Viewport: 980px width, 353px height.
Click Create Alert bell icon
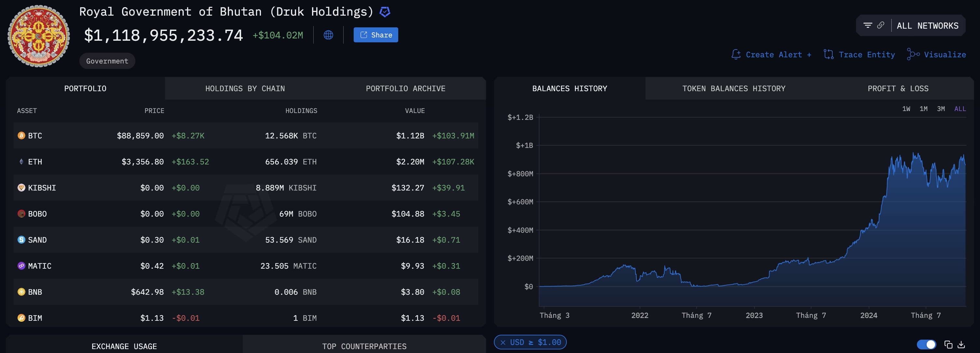click(736, 54)
